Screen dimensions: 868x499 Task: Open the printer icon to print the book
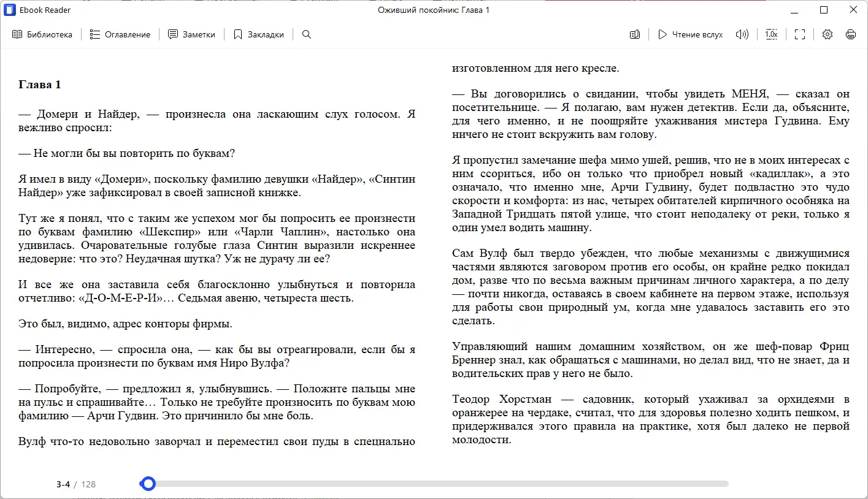pyautogui.click(x=851, y=34)
